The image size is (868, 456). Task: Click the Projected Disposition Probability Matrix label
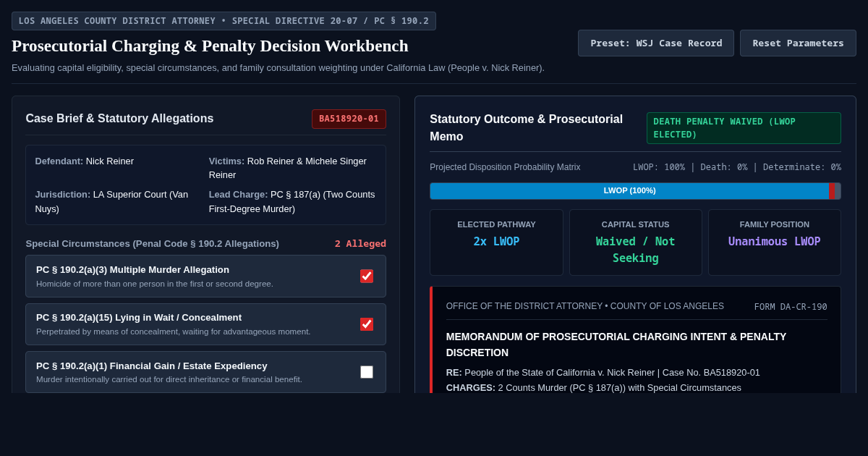pyautogui.click(x=505, y=167)
